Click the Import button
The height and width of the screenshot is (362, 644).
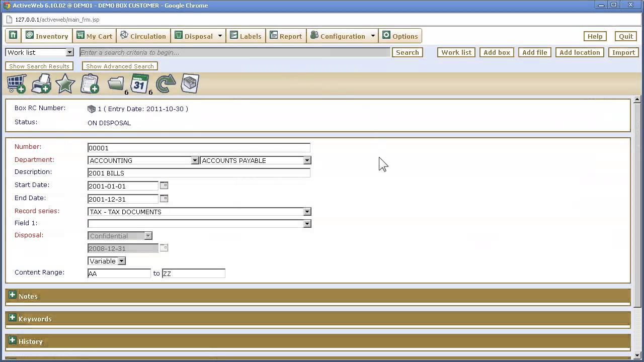point(623,52)
